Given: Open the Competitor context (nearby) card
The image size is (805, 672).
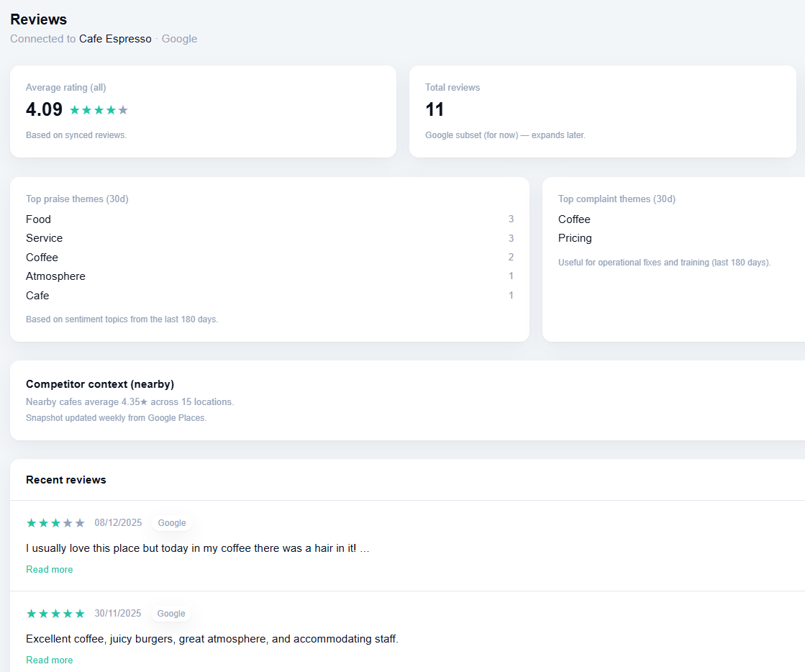Looking at the screenshot, I should point(100,384).
